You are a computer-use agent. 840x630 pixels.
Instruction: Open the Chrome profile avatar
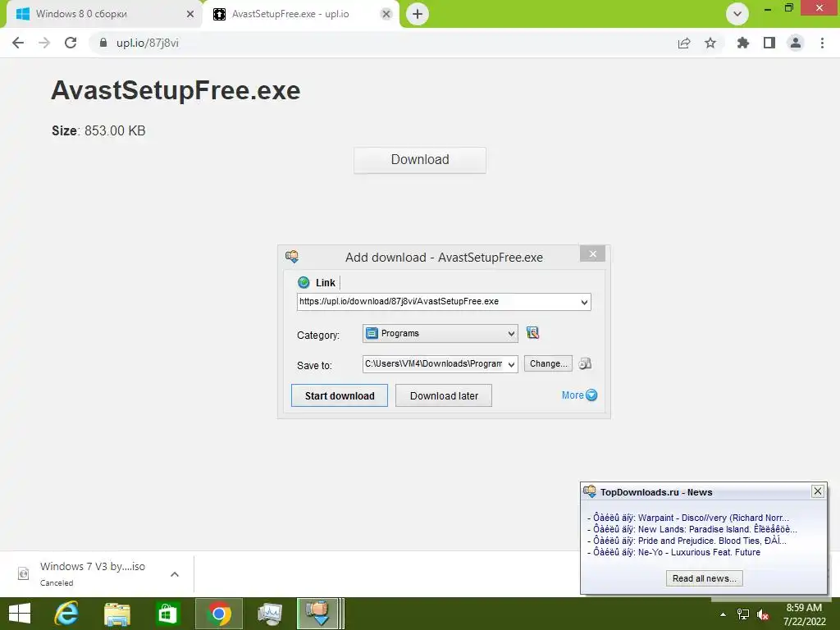point(796,43)
